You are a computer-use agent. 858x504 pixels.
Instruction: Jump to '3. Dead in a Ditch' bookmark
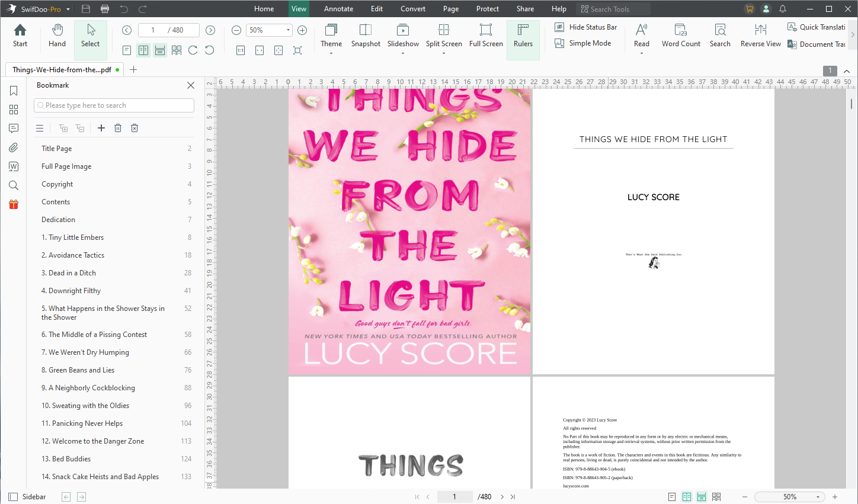69,273
